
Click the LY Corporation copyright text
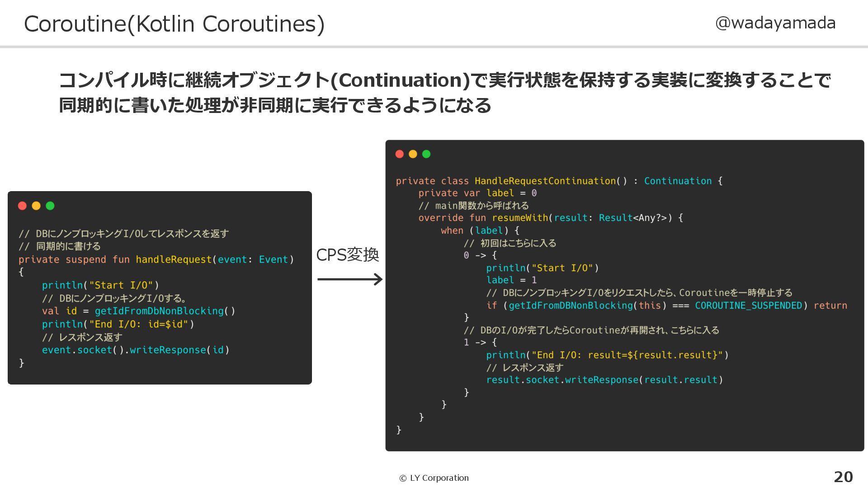(x=434, y=478)
